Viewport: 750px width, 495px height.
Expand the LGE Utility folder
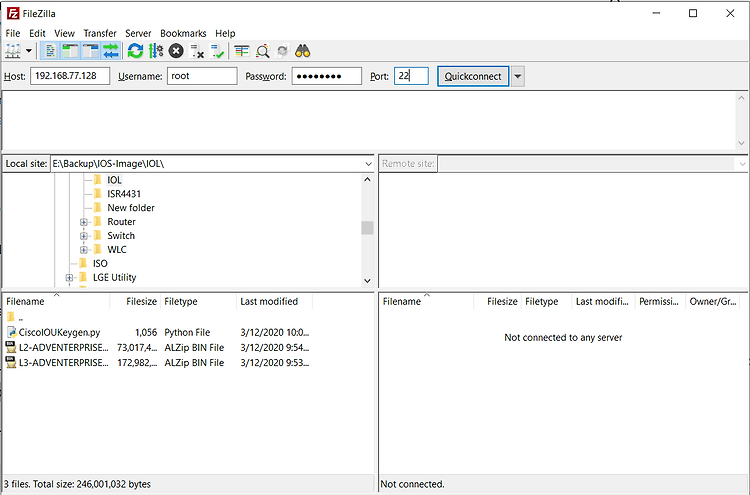69,277
